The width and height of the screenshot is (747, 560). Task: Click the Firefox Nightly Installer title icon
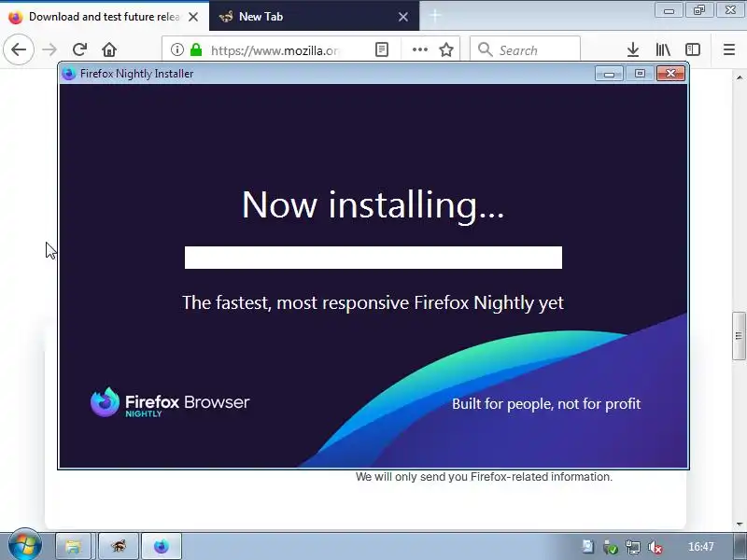[x=69, y=74]
